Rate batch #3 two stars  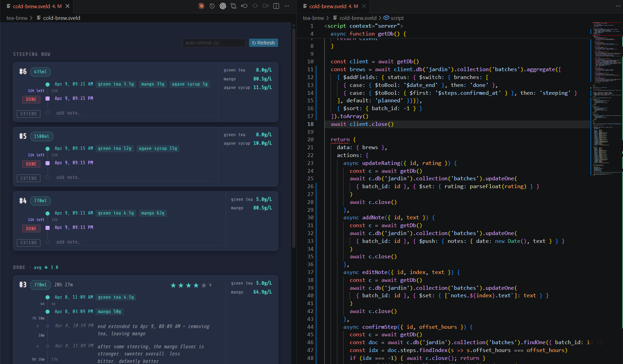pyautogui.click(x=181, y=285)
